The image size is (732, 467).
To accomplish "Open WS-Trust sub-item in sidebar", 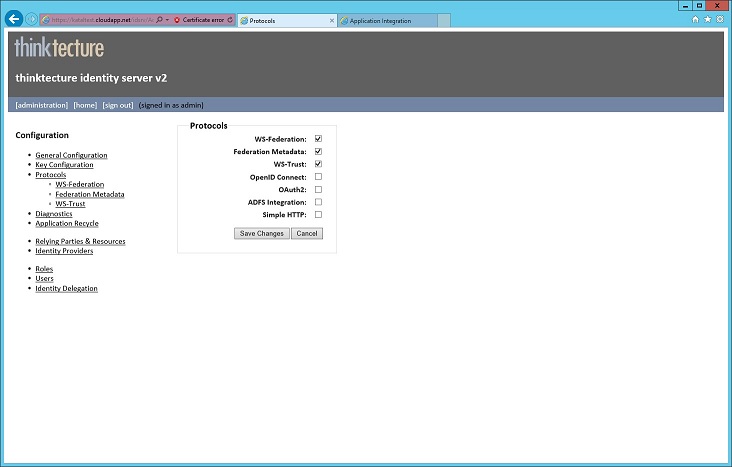I will [70, 204].
